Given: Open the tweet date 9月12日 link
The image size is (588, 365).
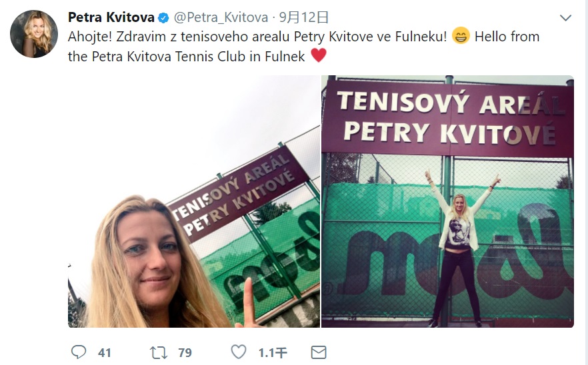Looking at the screenshot, I should [304, 17].
